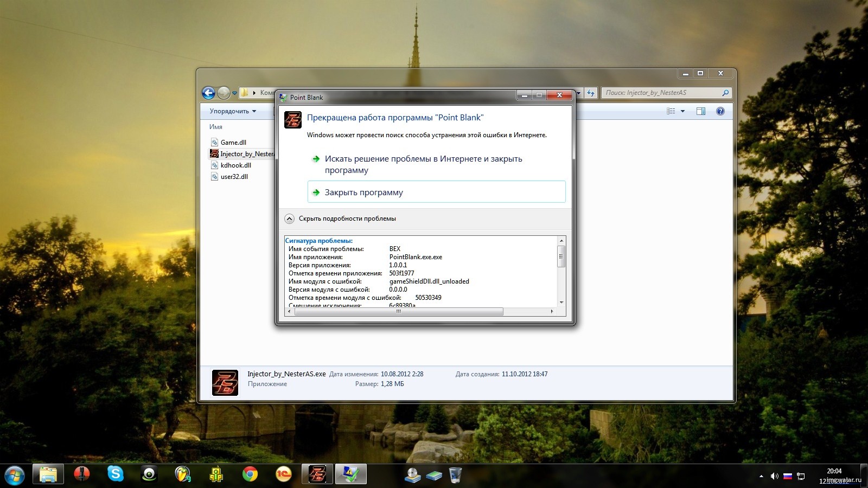Click the volume speaker tray icon

pyautogui.click(x=774, y=476)
